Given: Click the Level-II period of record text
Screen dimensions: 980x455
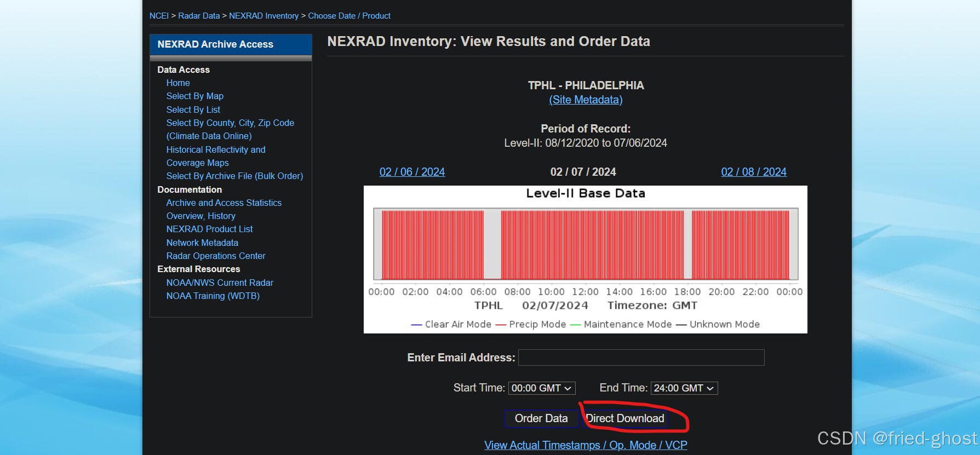Looking at the screenshot, I should (x=586, y=143).
